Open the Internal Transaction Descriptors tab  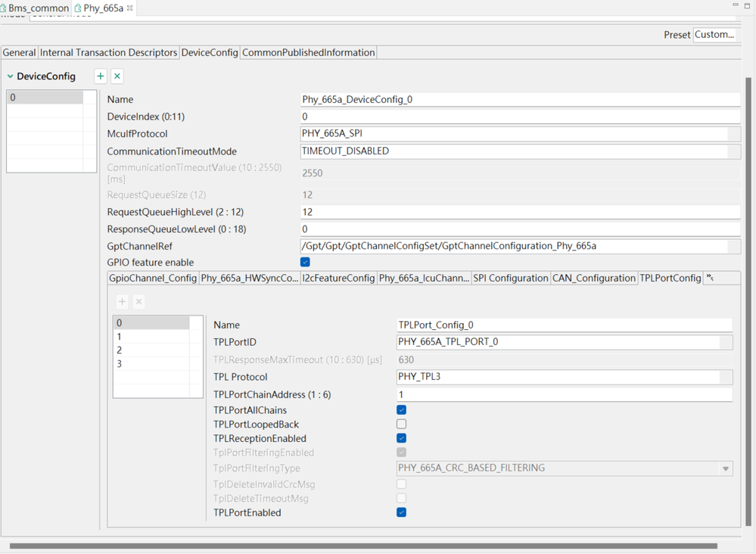[108, 52]
